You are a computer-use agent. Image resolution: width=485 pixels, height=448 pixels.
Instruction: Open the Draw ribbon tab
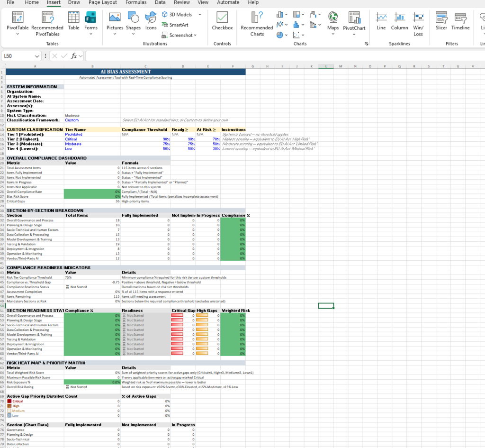pyautogui.click(x=74, y=2)
